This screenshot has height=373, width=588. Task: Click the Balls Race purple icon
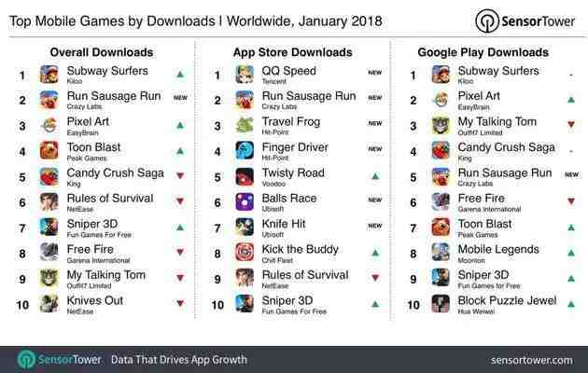pos(245,201)
